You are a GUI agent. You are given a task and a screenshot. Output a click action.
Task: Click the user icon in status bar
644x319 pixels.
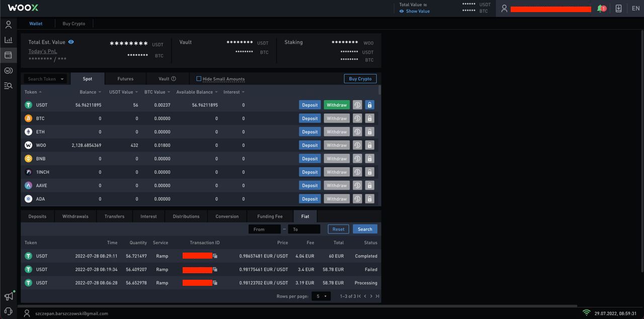[x=27, y=313]
